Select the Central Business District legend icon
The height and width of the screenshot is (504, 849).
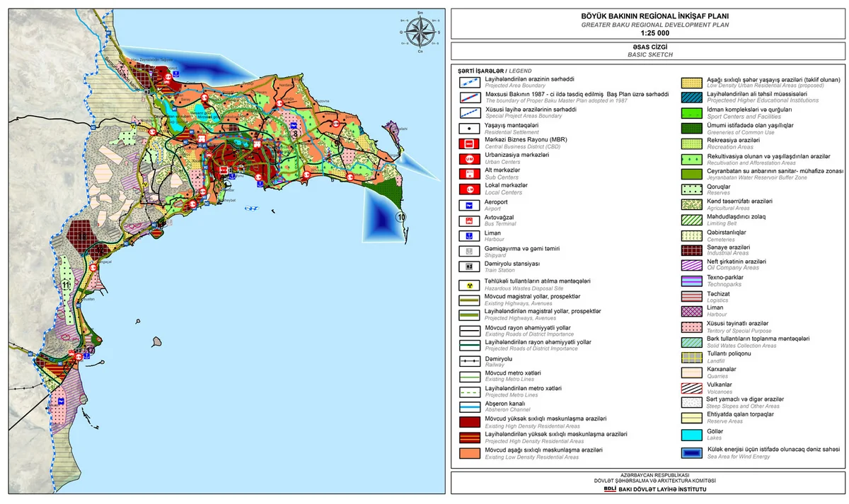tap(469, 143)
